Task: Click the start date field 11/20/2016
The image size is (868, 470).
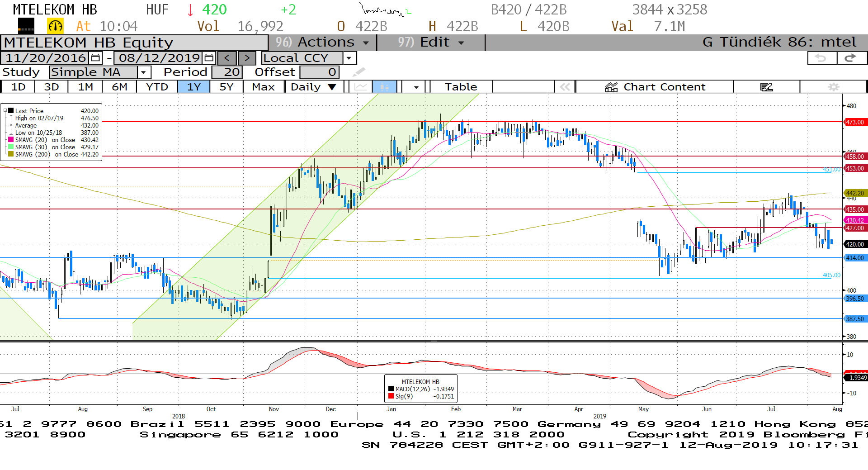Action: coord(46,58)
